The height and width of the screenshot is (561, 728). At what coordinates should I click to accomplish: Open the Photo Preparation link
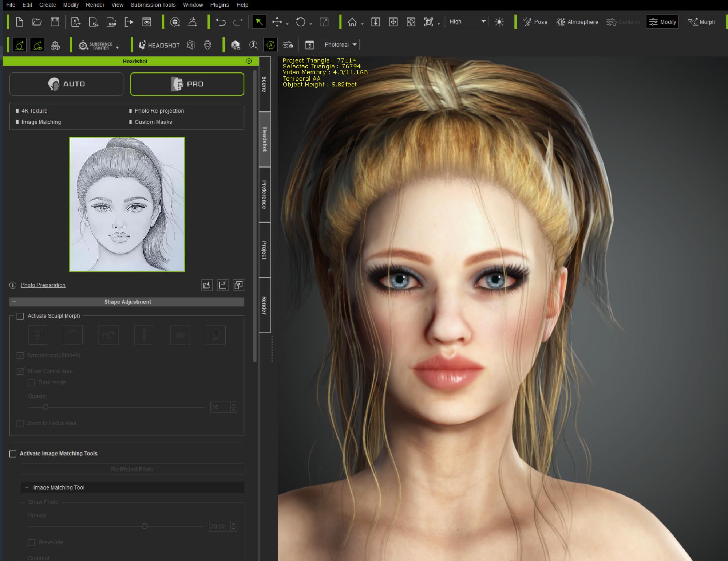(x=43, y=285)
